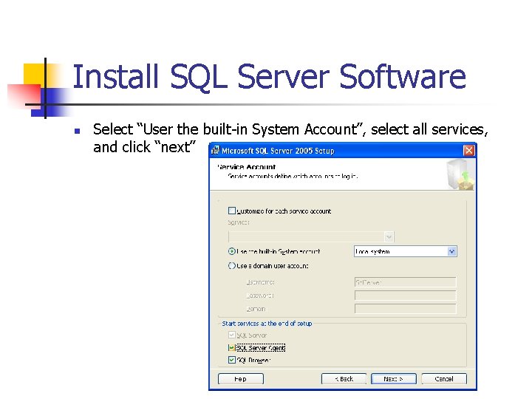
Task: Open the disabled Service dropdown
Action: [x=389, y=236]
